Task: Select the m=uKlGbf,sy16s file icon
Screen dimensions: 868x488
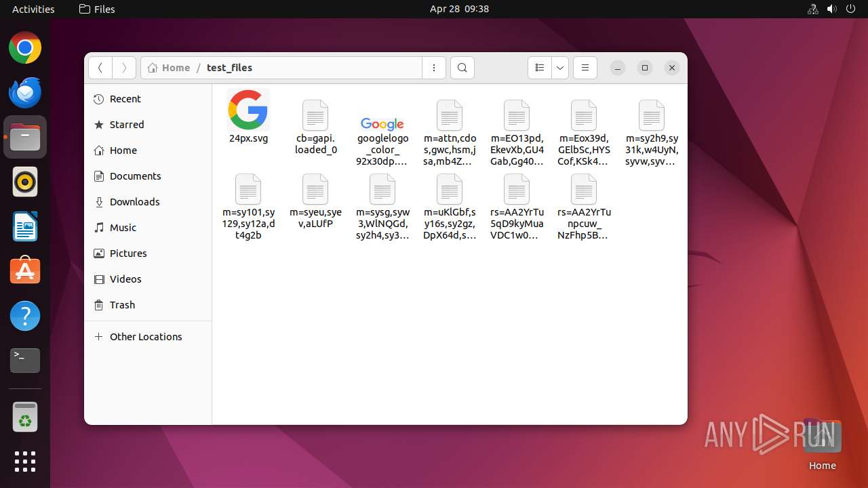Action: click(x=450, y=189)
